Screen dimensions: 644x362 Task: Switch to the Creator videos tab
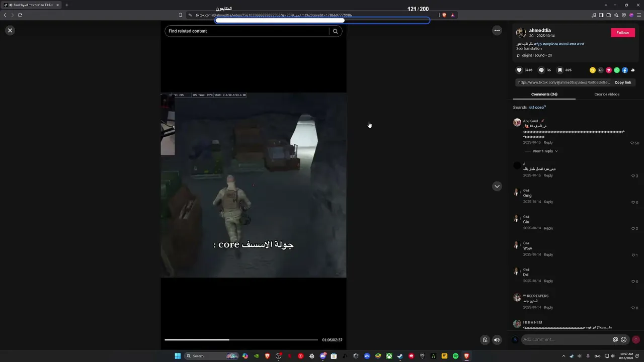coord(607,95)
